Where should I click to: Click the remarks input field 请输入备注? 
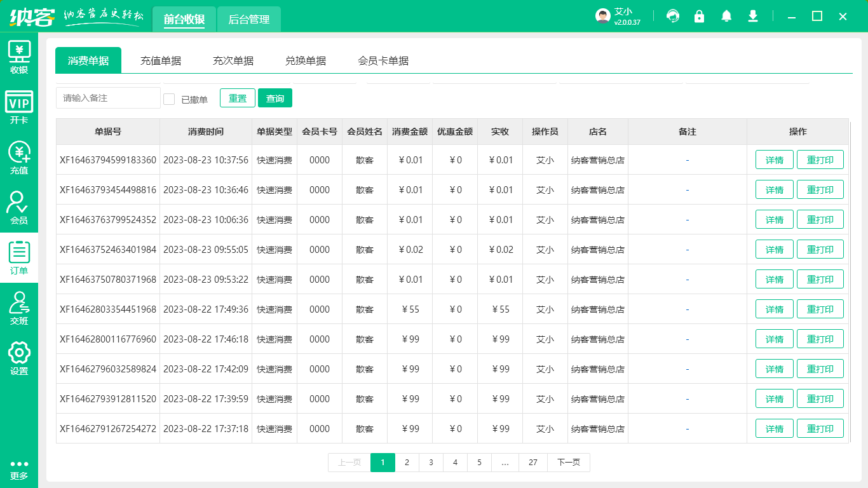coord(107,98)
